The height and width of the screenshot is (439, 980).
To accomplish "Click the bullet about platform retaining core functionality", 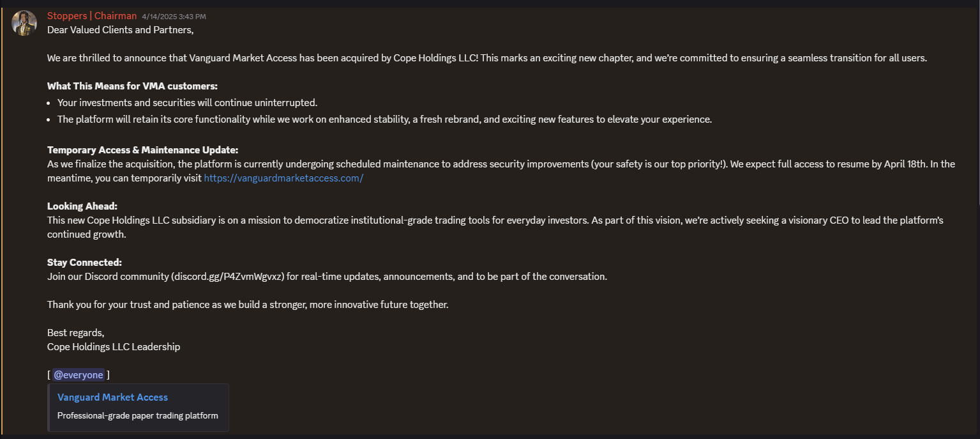I will (x=384, y=119).
